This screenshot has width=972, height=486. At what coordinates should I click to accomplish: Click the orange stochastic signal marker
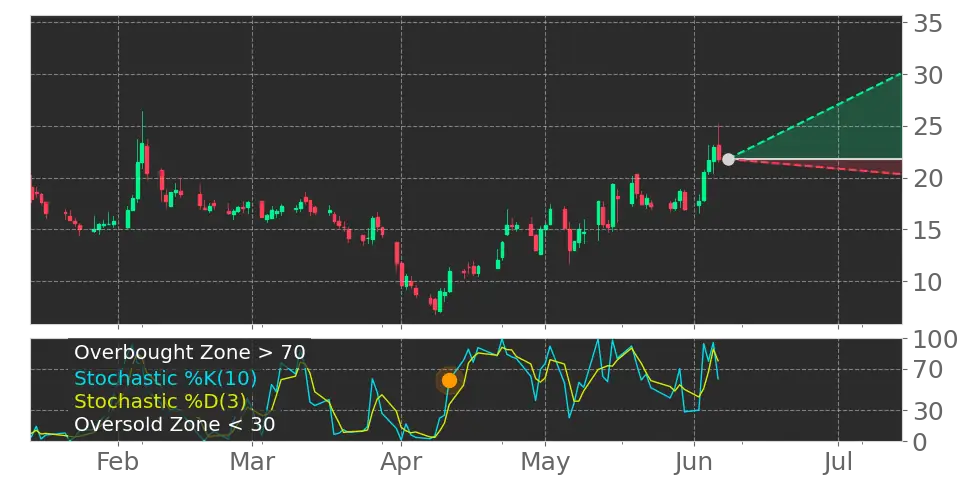point(449,381)
